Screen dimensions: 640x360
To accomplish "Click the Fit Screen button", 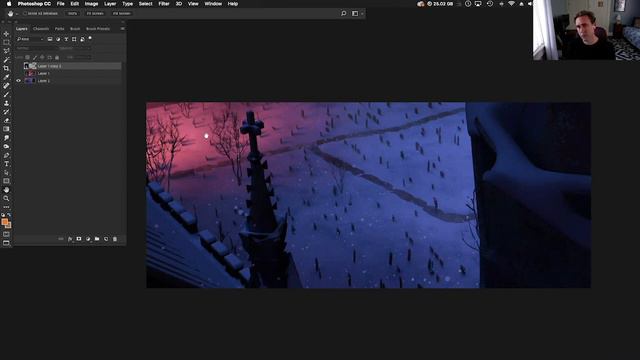I will pos(95,13).
